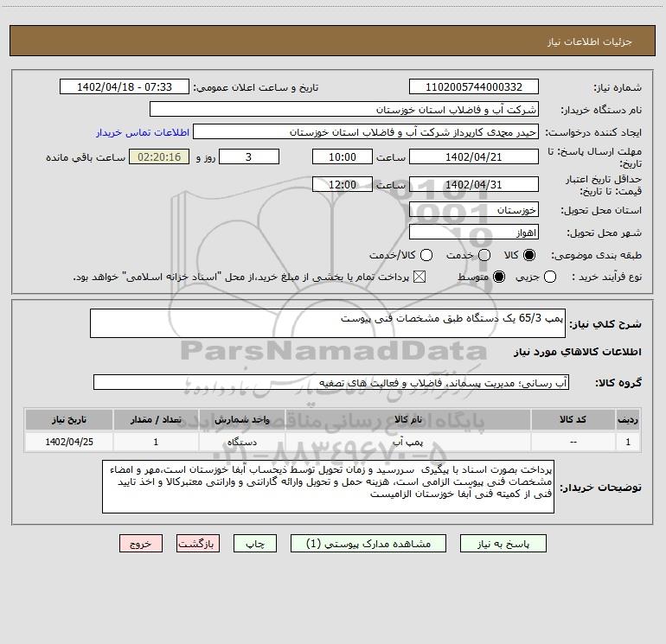Open the اطلاعات تماس خریدار link
This screenshot has height=644, width=666.
143,132
